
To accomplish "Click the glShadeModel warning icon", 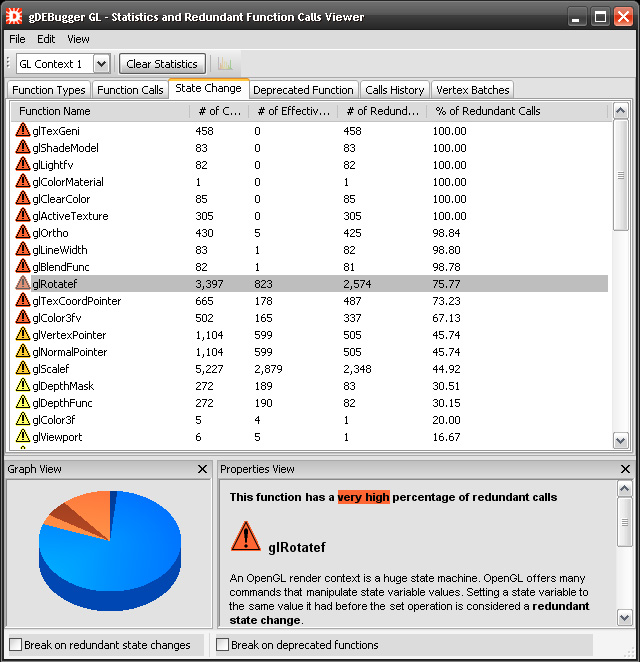I will (23, 147).
